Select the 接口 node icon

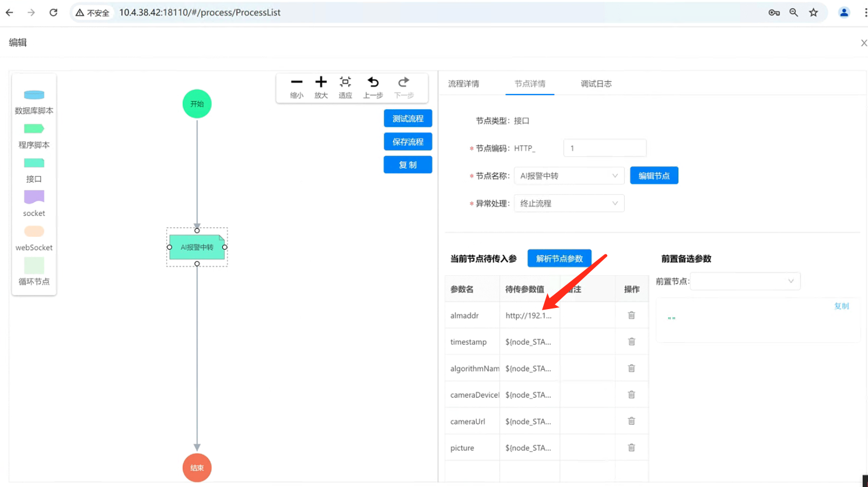34,163
